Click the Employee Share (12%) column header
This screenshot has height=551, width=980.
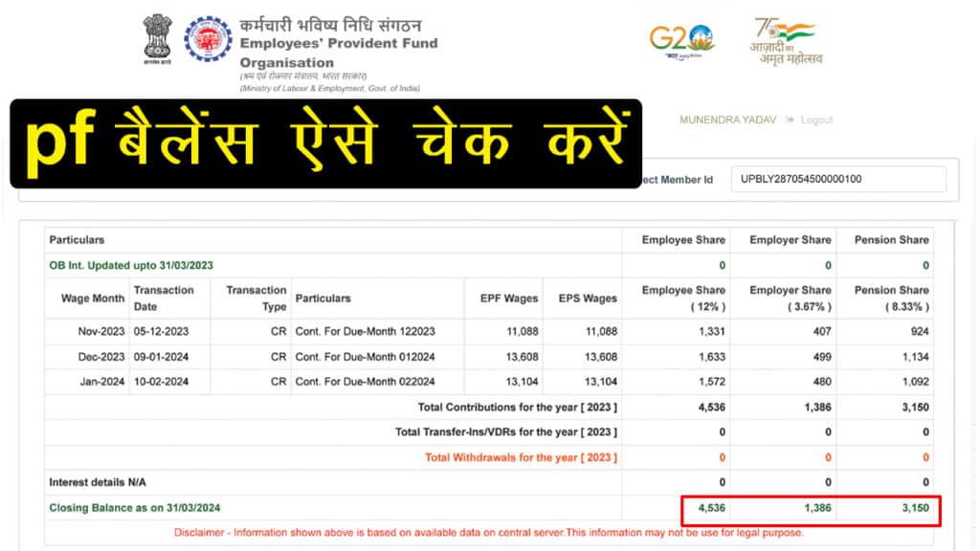click(683, 298)
